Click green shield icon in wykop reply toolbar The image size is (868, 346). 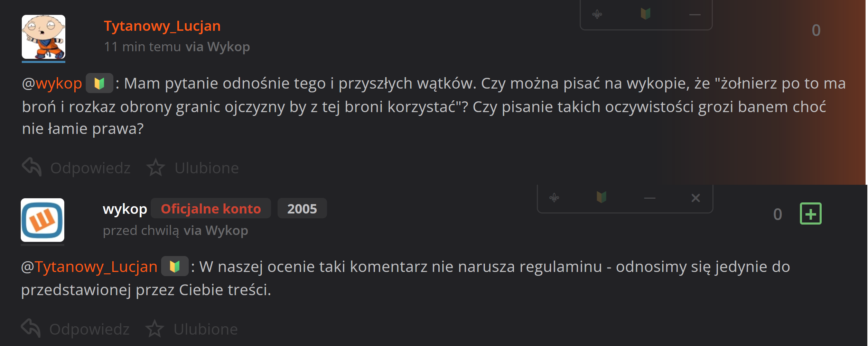(x=601, y=197)
